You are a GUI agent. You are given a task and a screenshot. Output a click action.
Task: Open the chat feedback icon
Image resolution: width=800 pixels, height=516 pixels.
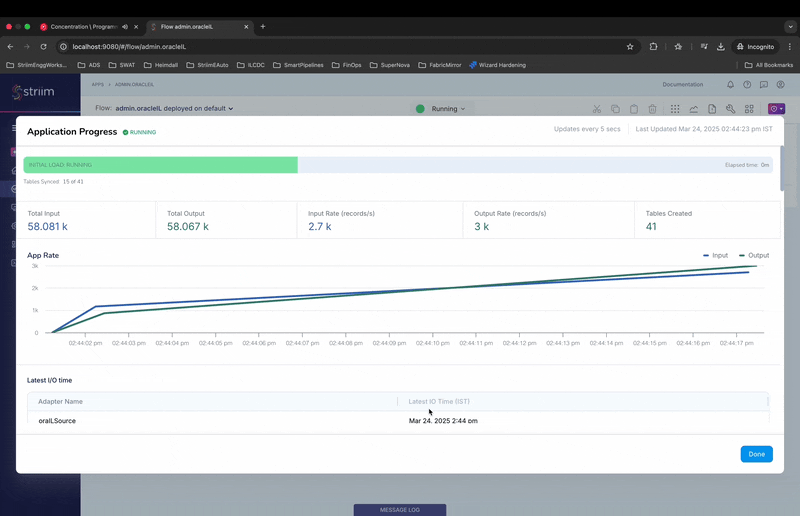tap(763, 85)
